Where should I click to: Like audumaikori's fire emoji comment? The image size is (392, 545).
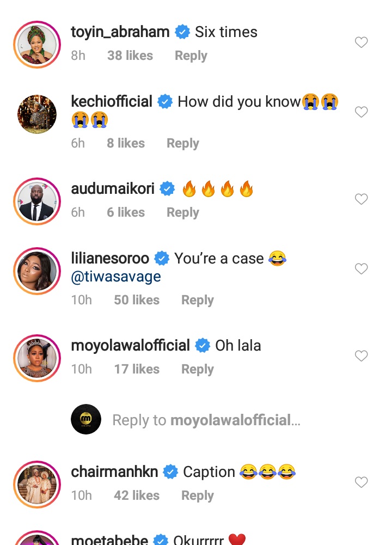coord(362,199)
